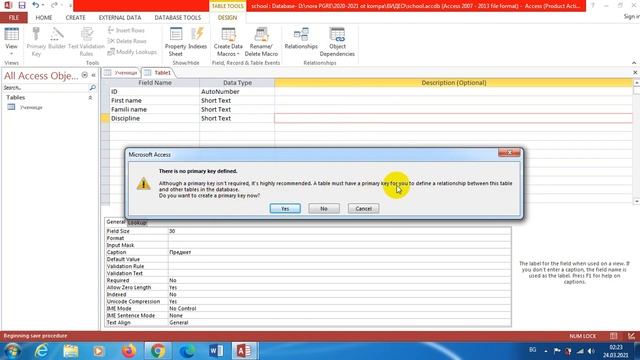Open the Relationships tool

pyautogui.click(x=301, y=39)
